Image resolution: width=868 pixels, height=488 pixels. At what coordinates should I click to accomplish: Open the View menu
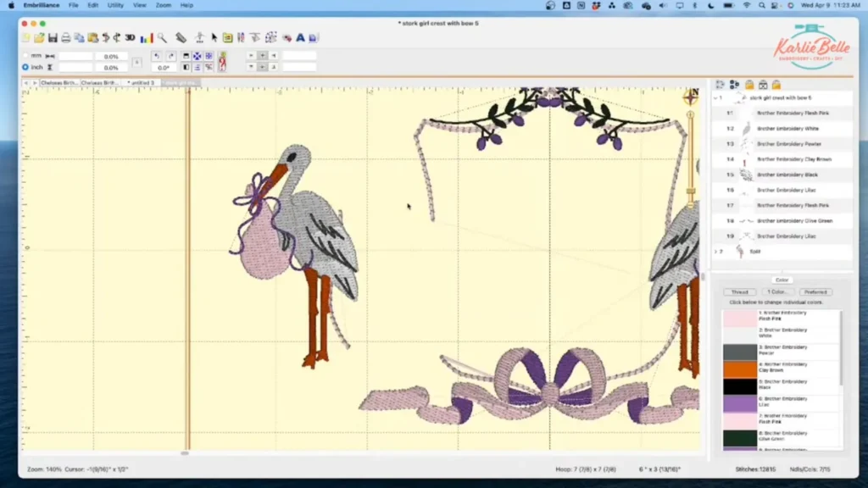(x=140, y=6)
